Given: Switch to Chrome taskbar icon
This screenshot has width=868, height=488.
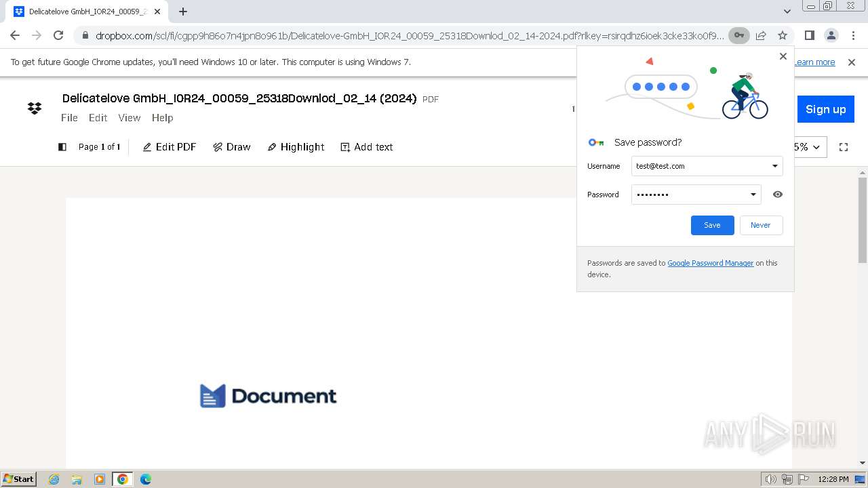Looking at the screenshot, I should pyautogui.click(x=122, y=479).
